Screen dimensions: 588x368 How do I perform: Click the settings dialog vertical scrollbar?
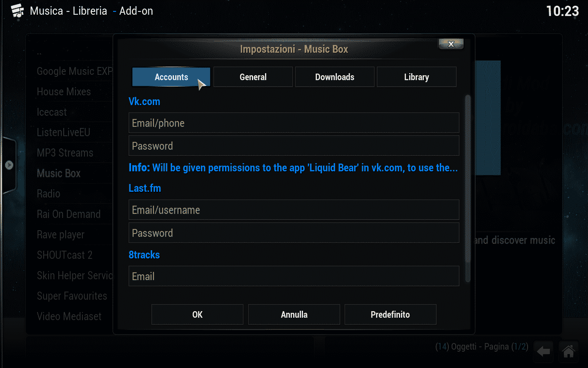point(468,188)
